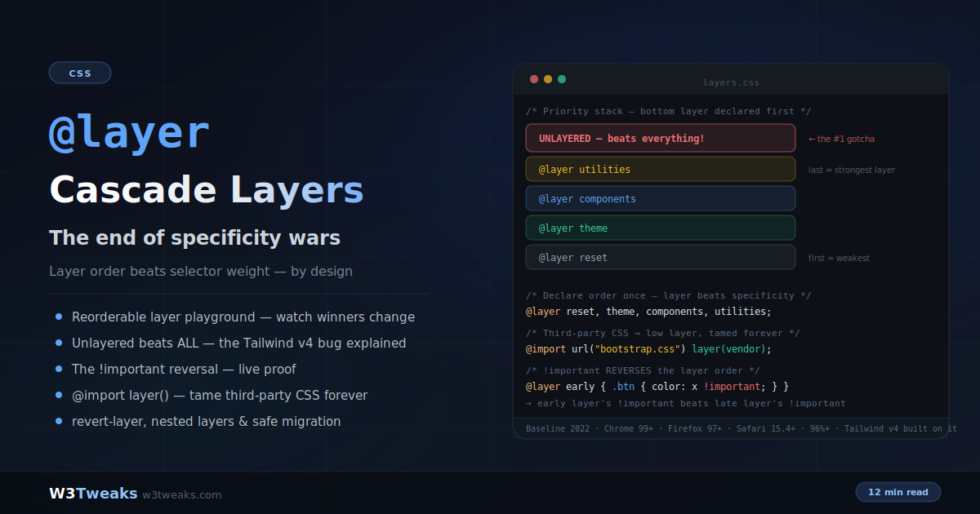Click the layers.css file title

(x=731, y=82)
